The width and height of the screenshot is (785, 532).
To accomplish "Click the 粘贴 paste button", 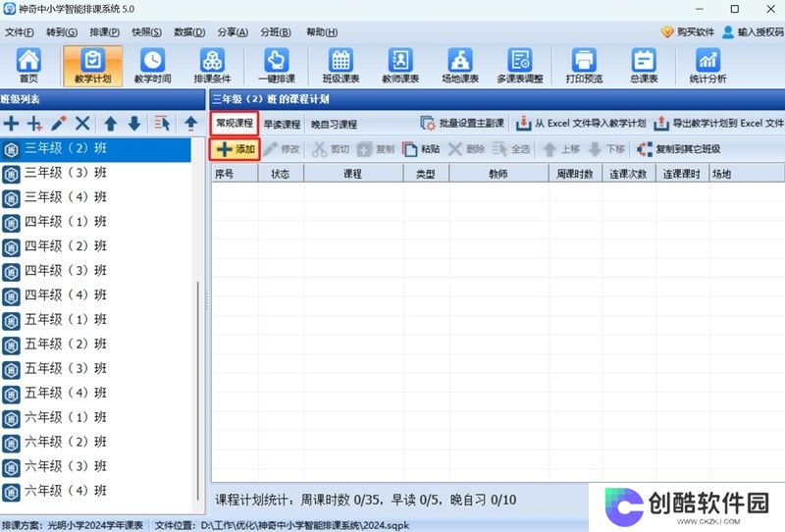I will pyautogui.click(x=421, y=149).
